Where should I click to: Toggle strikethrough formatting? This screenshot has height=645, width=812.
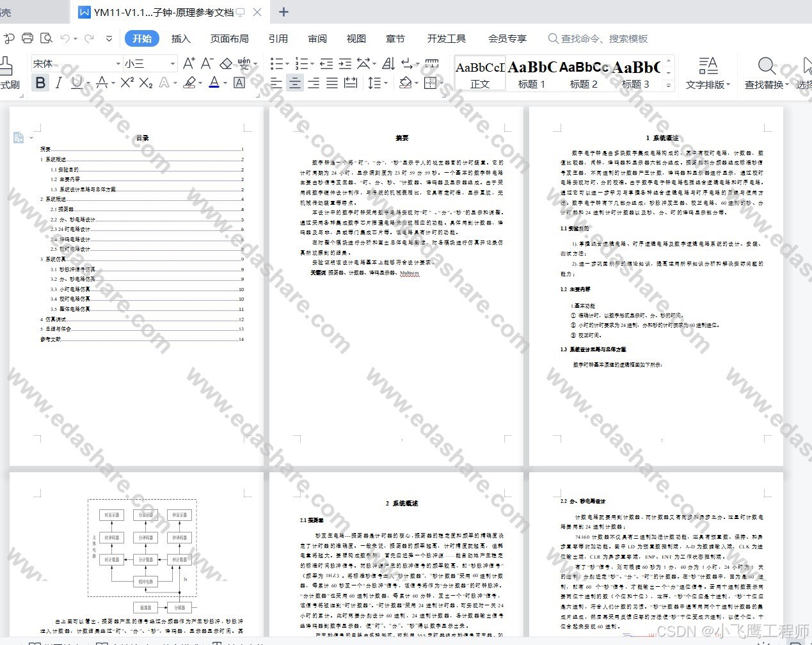pos(102,83)
